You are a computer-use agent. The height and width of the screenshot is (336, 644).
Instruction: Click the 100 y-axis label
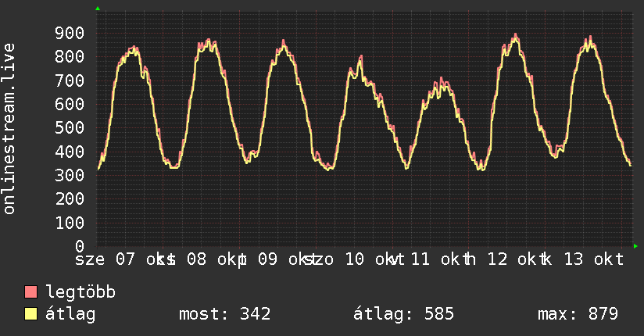[70, 223]
